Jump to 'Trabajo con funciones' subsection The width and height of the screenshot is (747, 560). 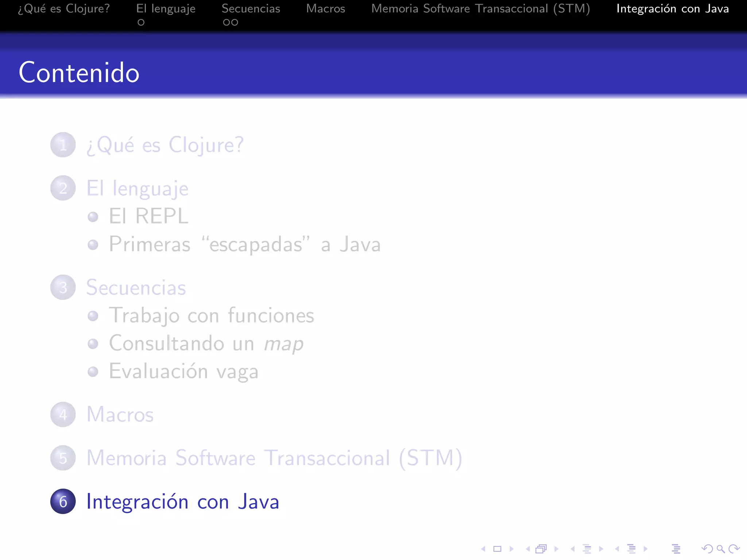212,315
